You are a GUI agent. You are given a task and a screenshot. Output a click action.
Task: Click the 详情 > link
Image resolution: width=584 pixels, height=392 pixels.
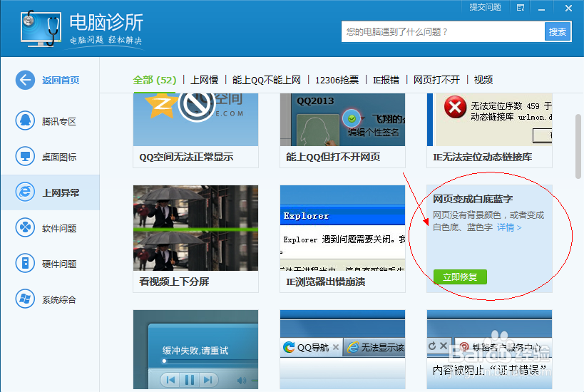point(509,227)
